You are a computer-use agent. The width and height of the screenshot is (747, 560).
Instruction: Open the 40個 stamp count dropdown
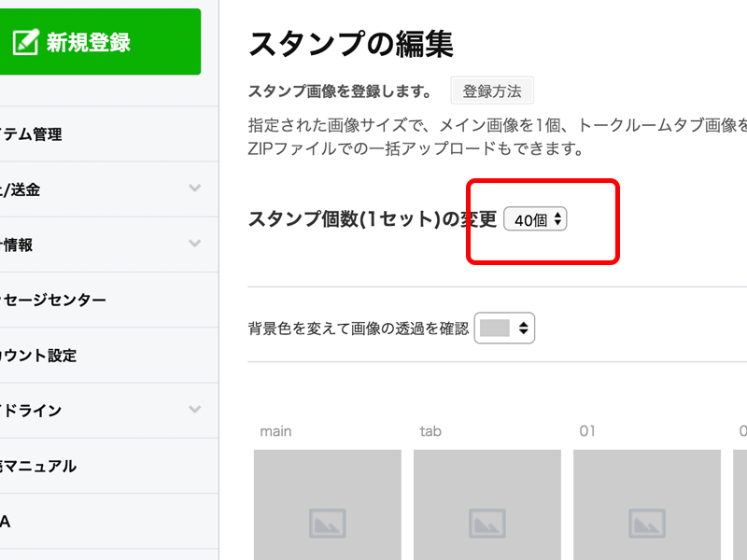tap(535, 219)
